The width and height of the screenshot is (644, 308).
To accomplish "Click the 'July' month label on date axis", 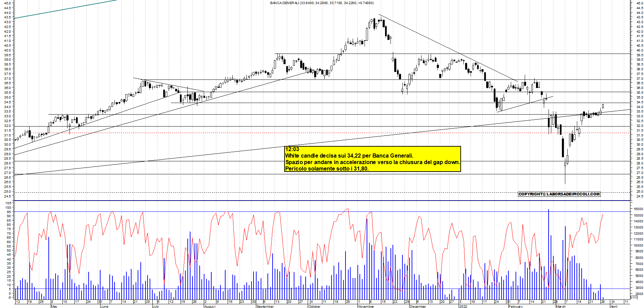I will click(x=155, y=306).
